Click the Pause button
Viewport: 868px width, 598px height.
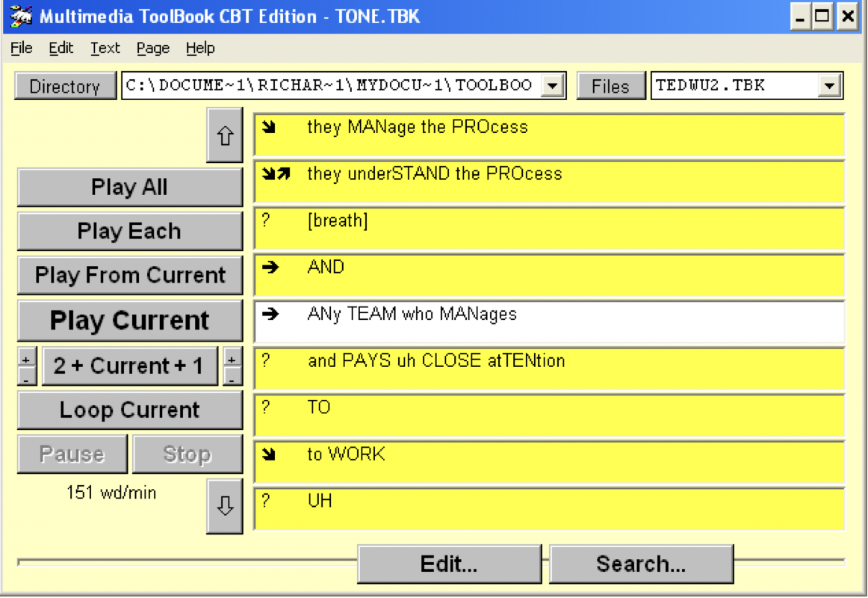tap(72, 454)
